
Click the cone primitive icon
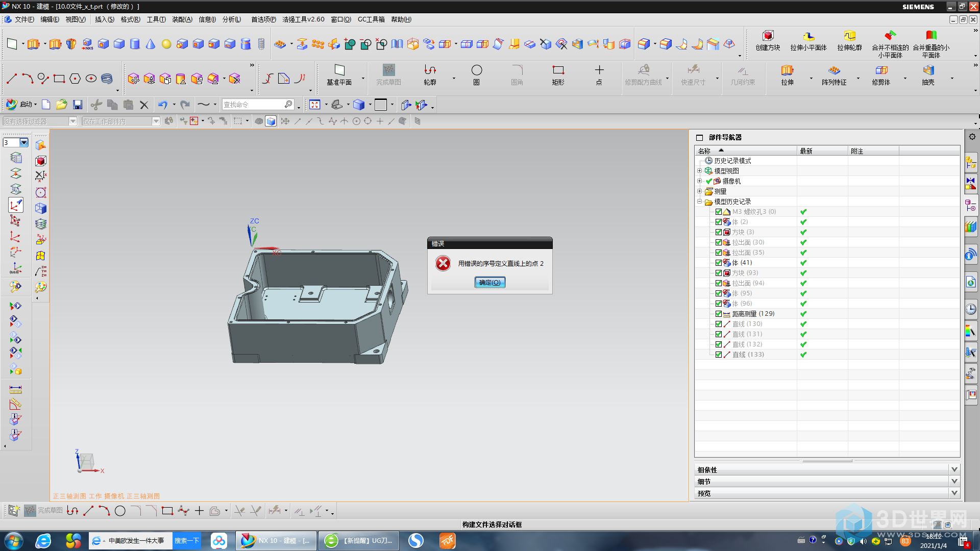pyautogui.click(x=151, y=44)
